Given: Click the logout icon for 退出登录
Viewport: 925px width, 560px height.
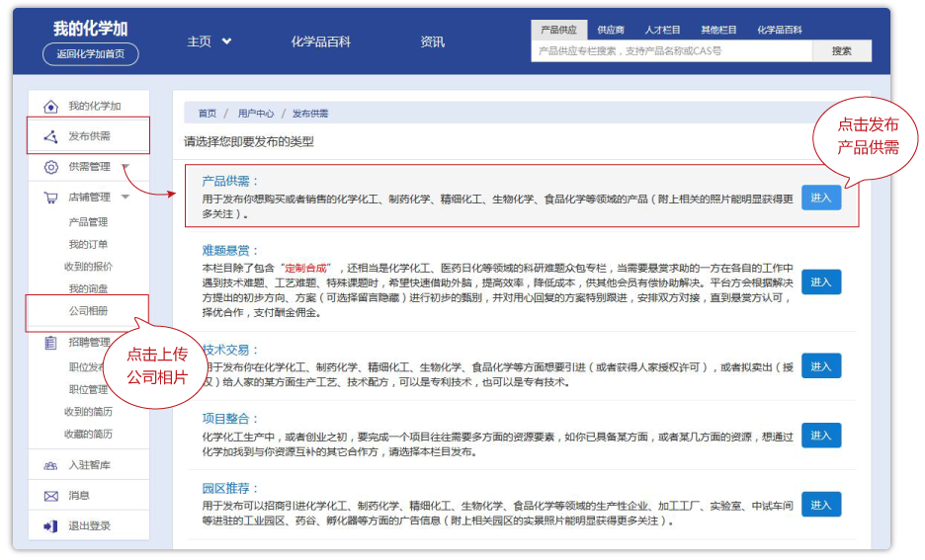Looking at the screenshot, I should point(51,526).
